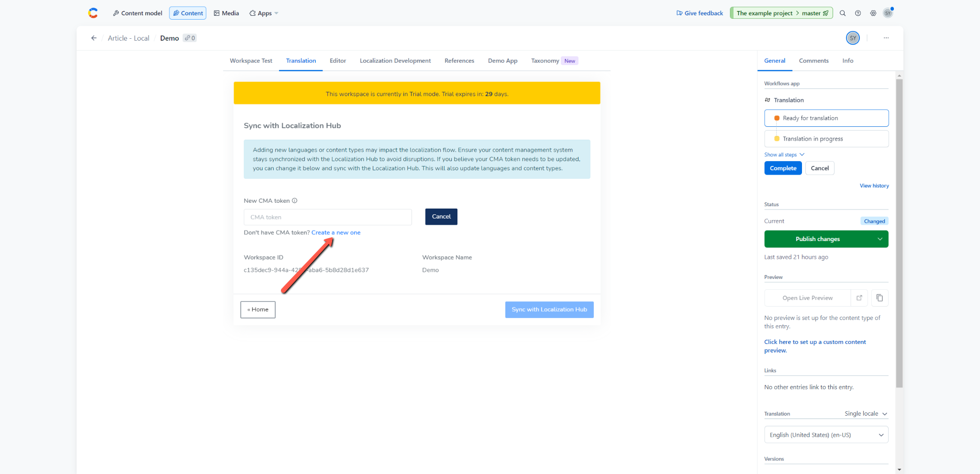The height and width of the screenshot is (474, 980).
Task: Click the entry links count badge
Action: tap(190, 38)
